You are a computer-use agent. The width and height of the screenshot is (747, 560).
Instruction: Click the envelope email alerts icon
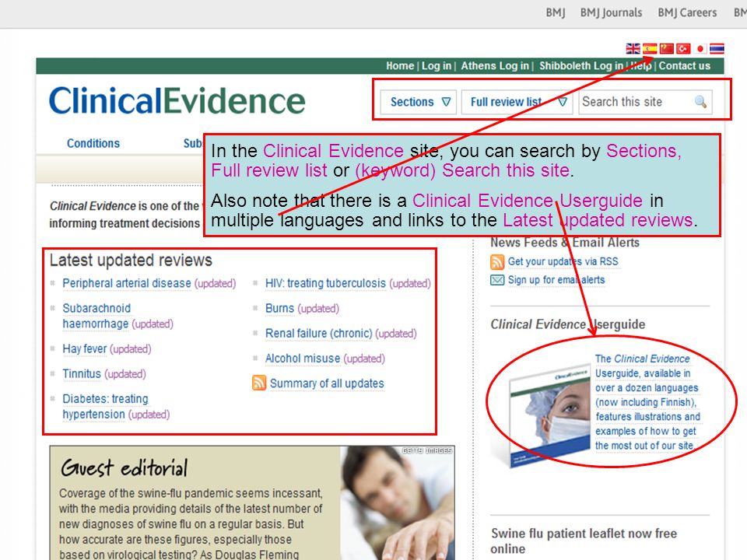click(497, 280)
